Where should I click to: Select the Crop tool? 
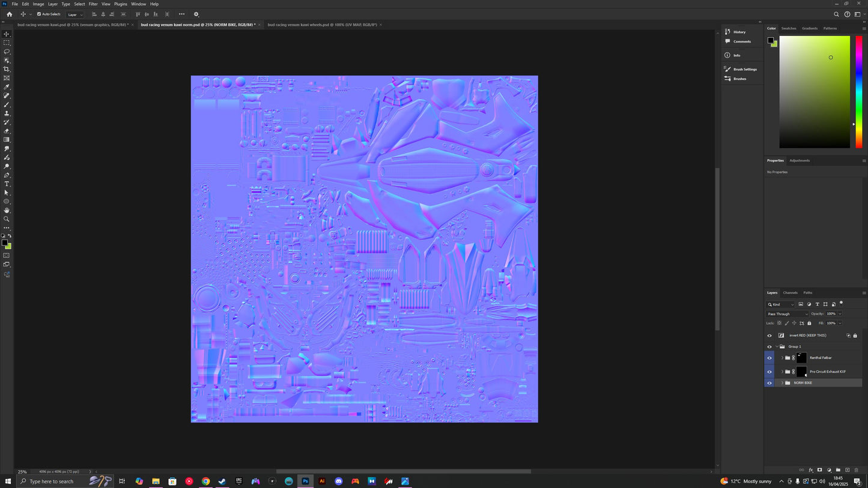click(x=7, y=69)
